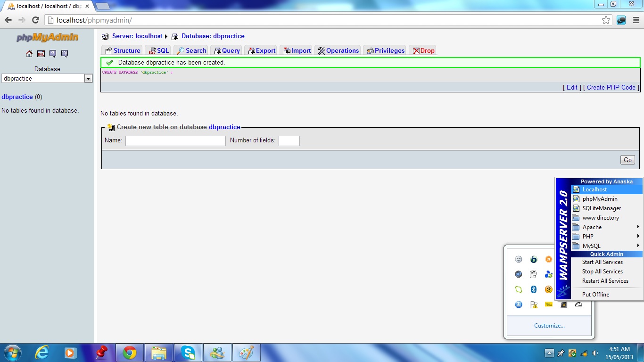Open the Import tab
644x362 pixels.
point(297,50)
